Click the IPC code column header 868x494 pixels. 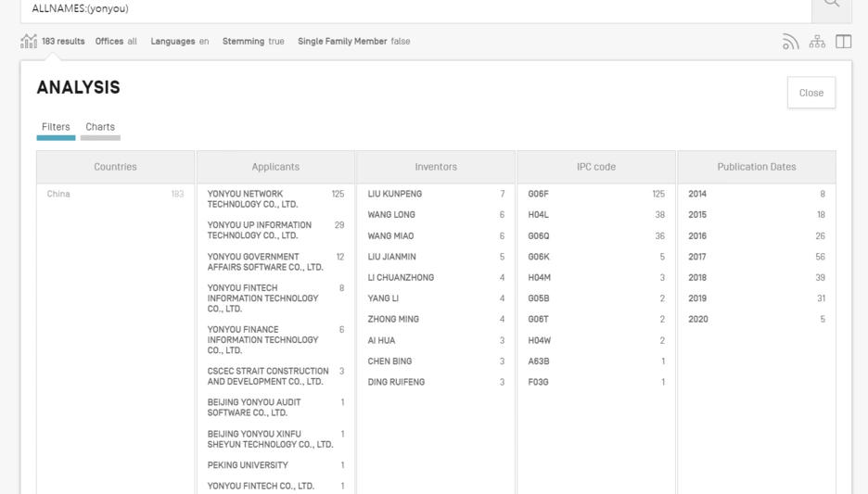(x=596, y=167)
